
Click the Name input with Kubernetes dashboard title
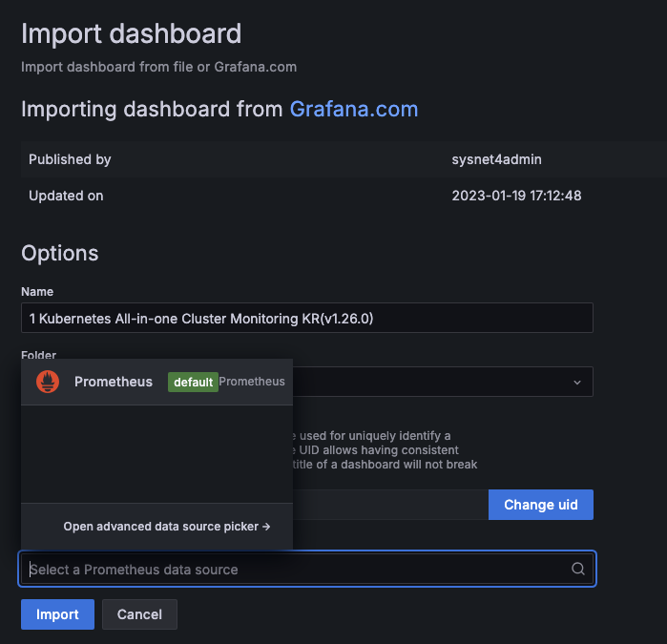click(x=306, y=318)
